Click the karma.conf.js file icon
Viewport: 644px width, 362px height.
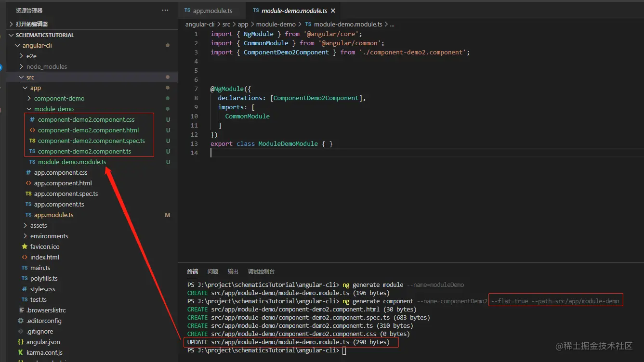21,352
